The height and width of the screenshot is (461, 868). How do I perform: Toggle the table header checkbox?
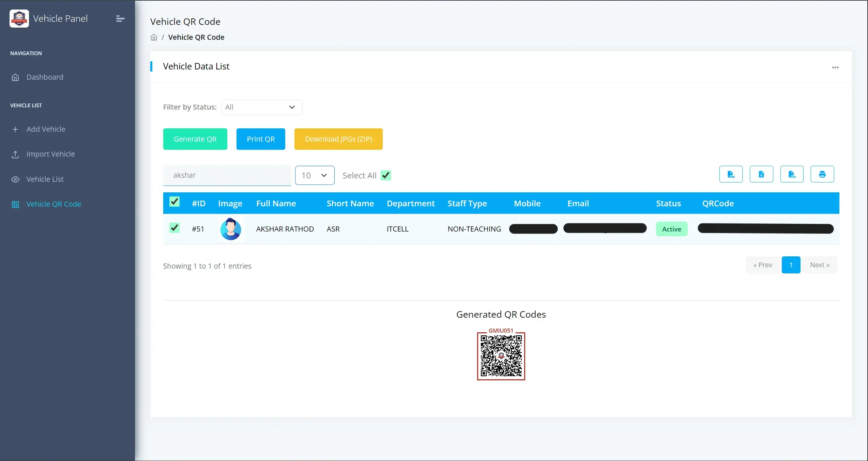[174, 202]
